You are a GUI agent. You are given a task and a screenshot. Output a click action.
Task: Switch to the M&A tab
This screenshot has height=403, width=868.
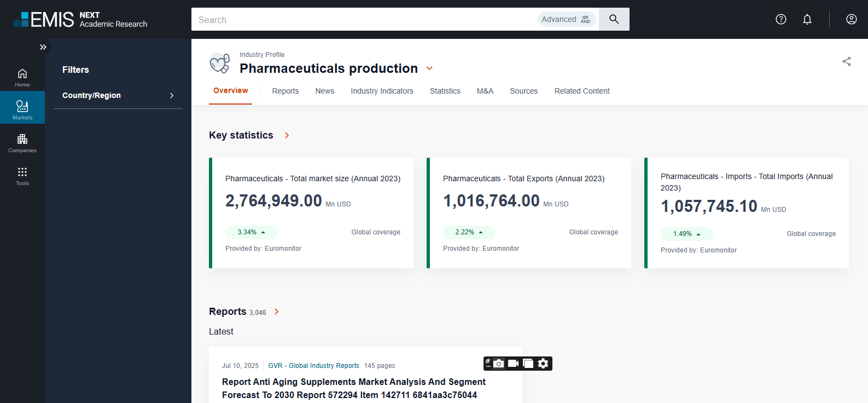[x=485, y=91]
